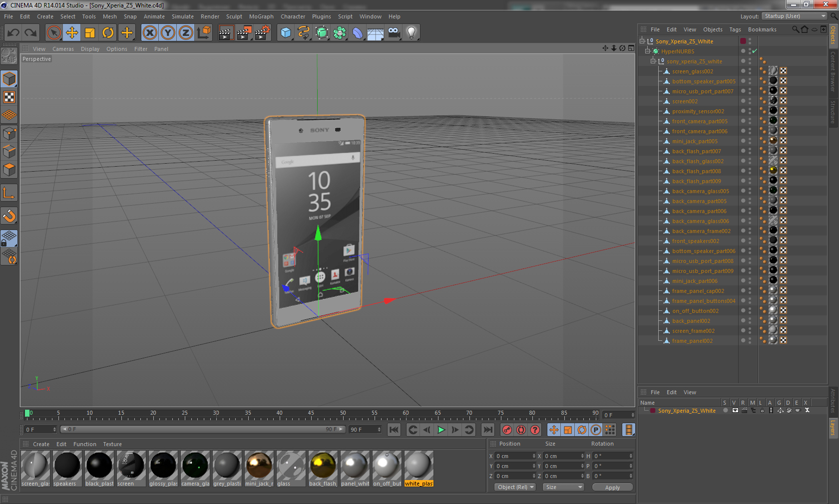
Task: Click Record Active Objects keyframe button
Action: [x=507, y=430]
